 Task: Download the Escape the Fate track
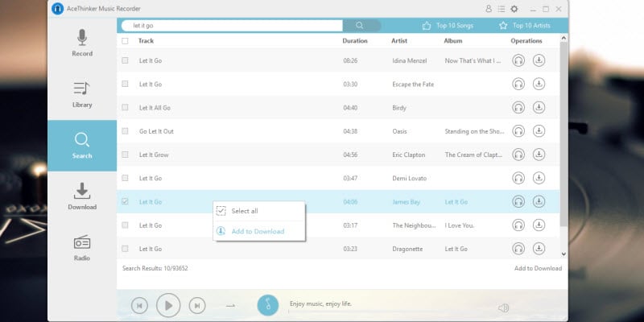539,84
